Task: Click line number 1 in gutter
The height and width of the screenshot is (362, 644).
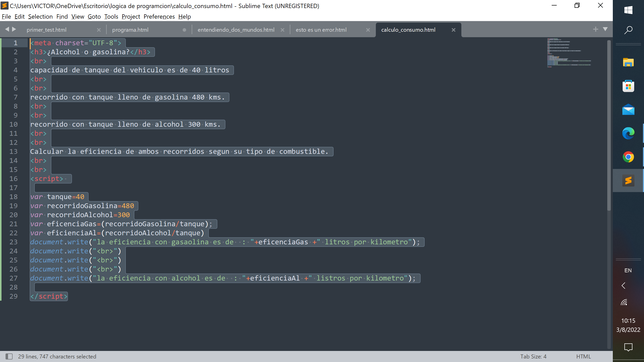Action: (x=16, y=43)
